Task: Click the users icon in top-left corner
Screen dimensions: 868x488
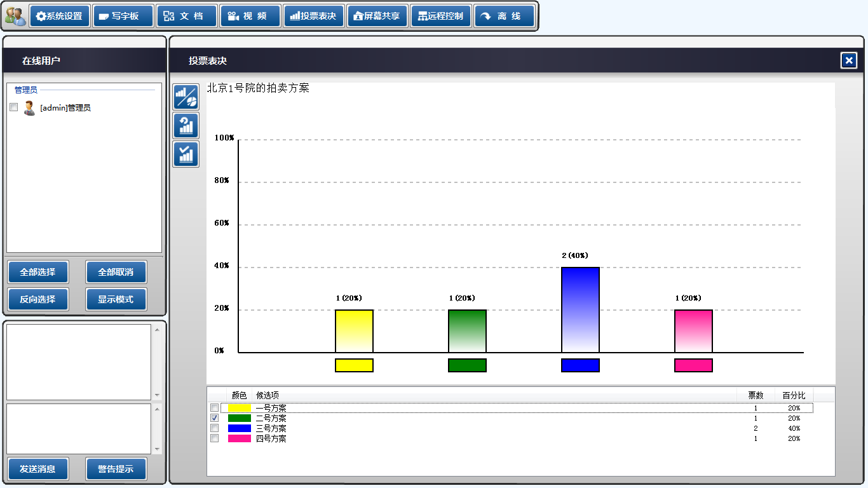Action: (15, 16)
